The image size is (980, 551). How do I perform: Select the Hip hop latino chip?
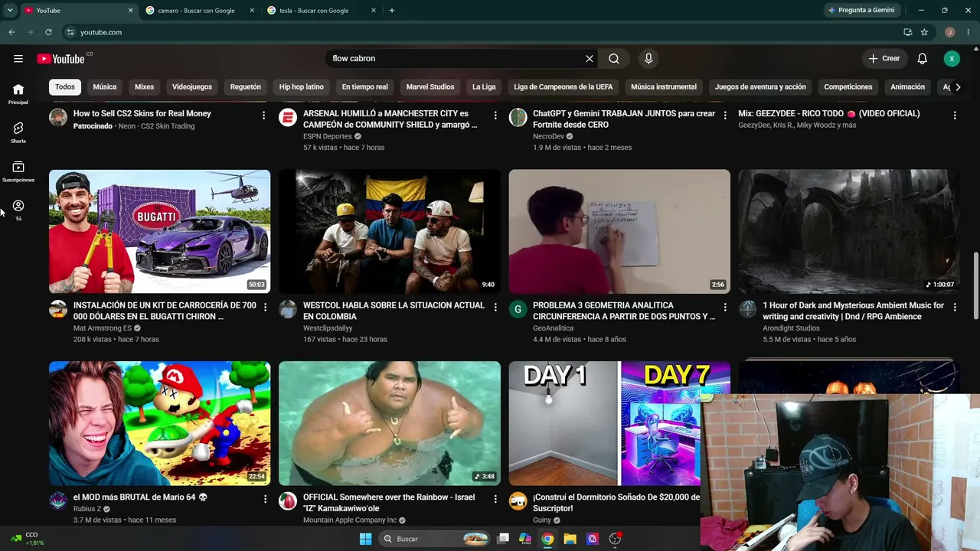[x=302, y=87]
